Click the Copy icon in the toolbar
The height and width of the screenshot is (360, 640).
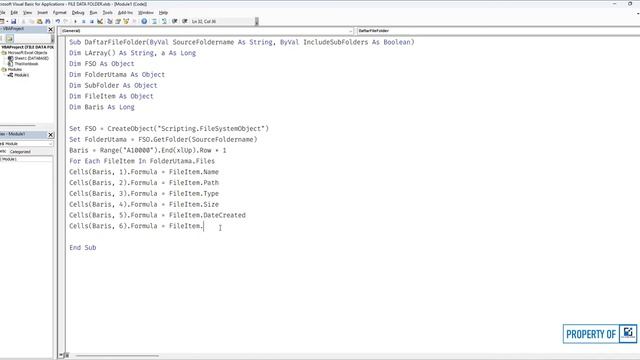coord(31,21)
